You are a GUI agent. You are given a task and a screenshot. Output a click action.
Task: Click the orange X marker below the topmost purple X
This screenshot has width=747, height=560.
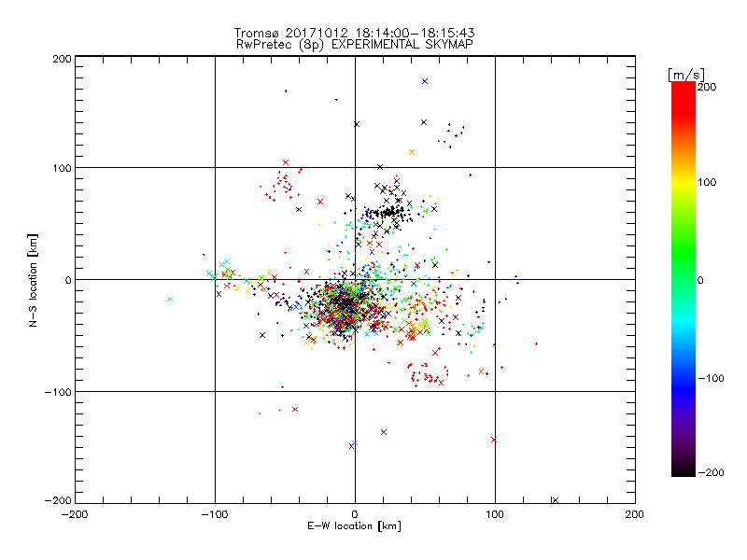(x=412, y=152)
